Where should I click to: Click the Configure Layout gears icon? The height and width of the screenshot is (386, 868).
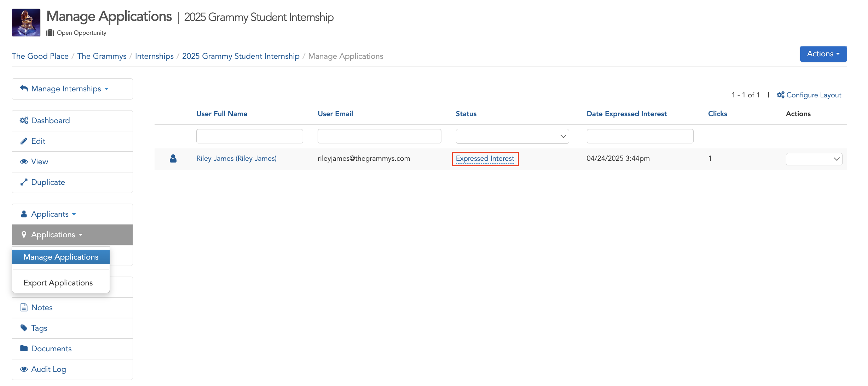pyautogui.click(x=781, y=95)
